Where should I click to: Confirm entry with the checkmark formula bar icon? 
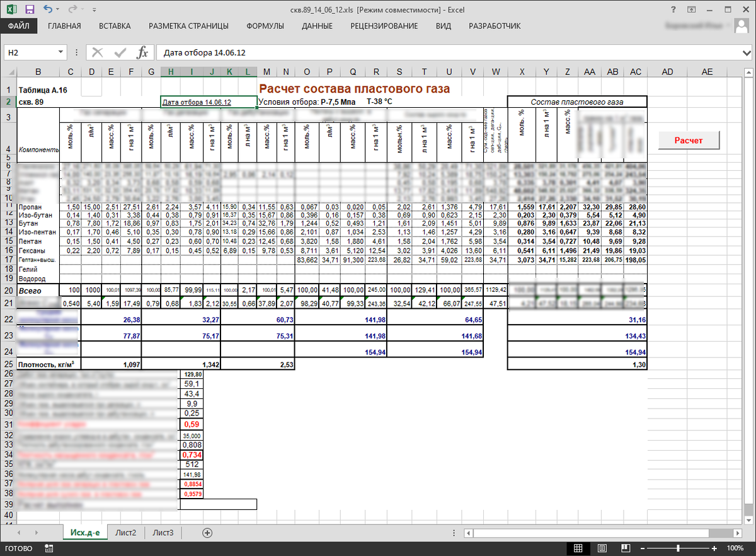click(120, 52)
